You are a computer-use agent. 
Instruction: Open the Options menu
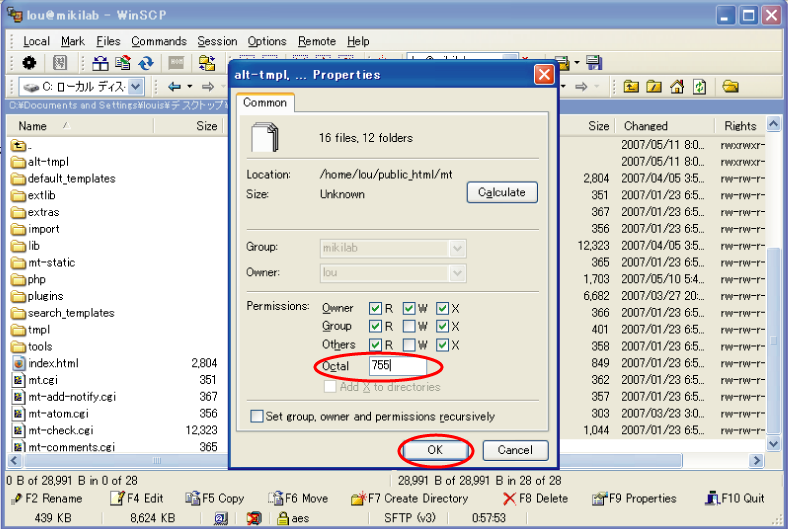coord(267,41)
